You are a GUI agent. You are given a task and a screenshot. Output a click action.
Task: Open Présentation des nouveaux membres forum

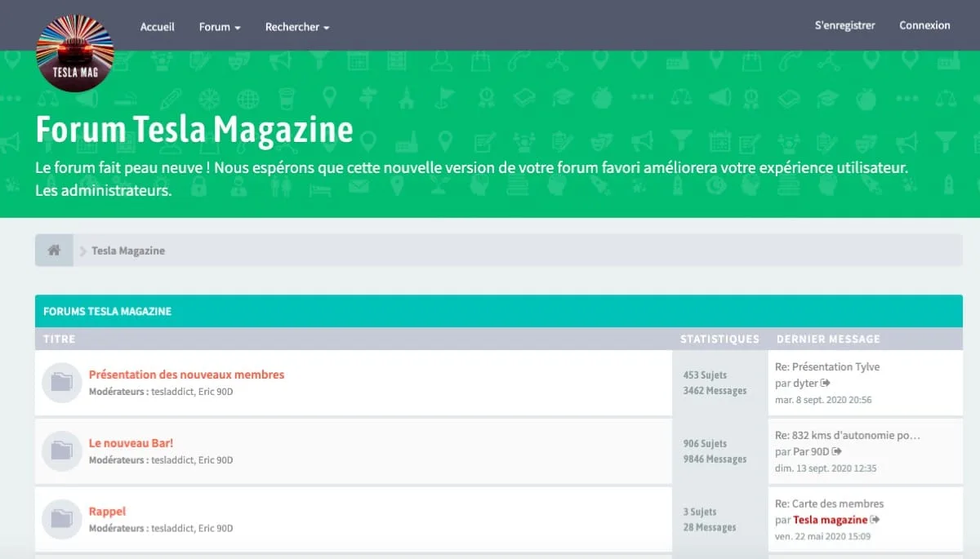[x=186, y=375]
